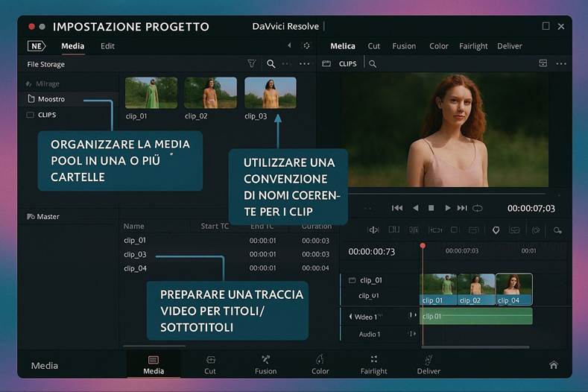This screenshot has width=588, height=392.
Task: Click the clapper icon beside CLIPS label
Action: [326, 64]
